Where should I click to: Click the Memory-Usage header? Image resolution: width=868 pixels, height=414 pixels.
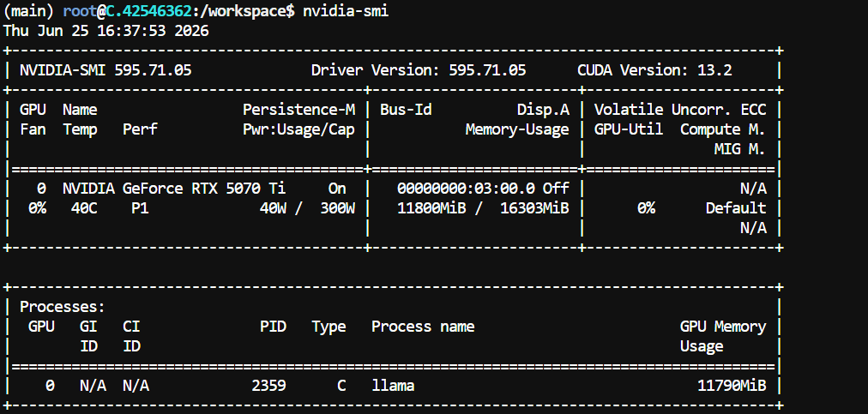[517, 129]
